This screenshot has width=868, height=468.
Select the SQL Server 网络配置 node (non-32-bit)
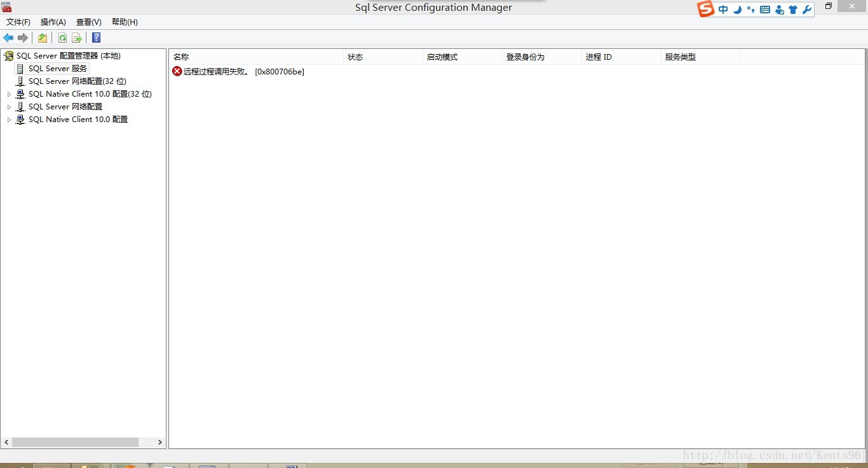65,107
